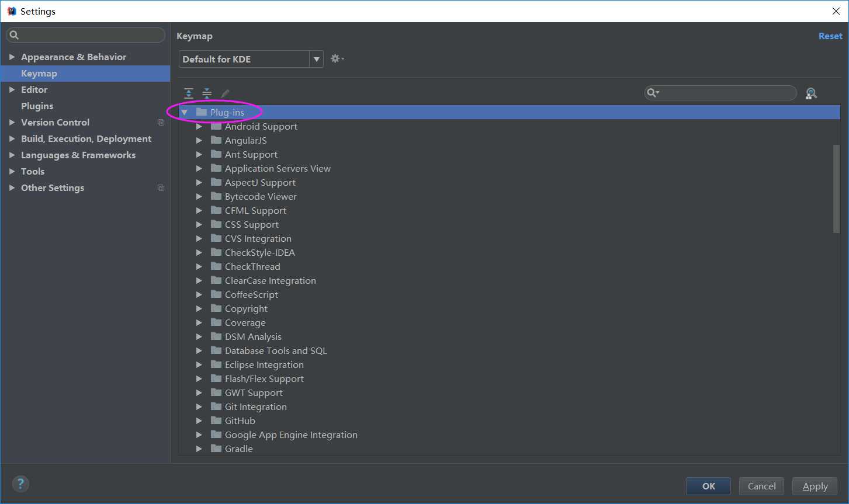Click the OK button
Viewport: 849px width, 504px height.
click(x=708, y=486)
